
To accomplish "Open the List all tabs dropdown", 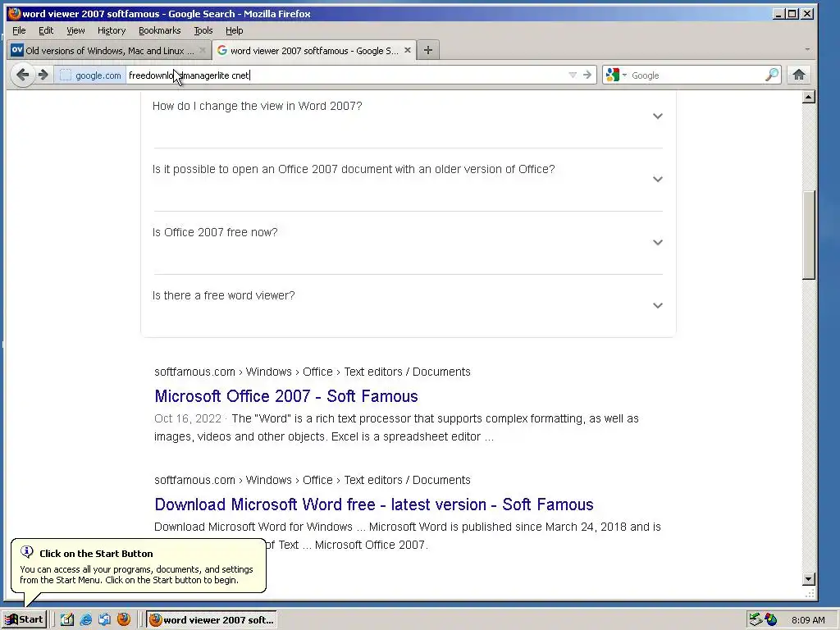I will (807, 50).
